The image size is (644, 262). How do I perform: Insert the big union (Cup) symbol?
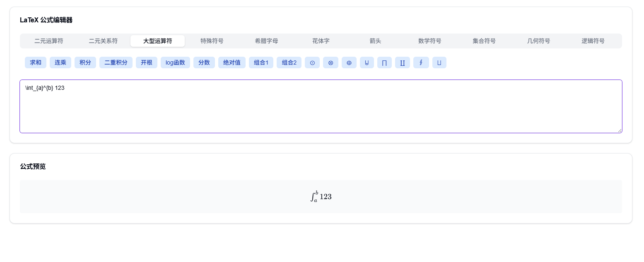tap(367, 62)
